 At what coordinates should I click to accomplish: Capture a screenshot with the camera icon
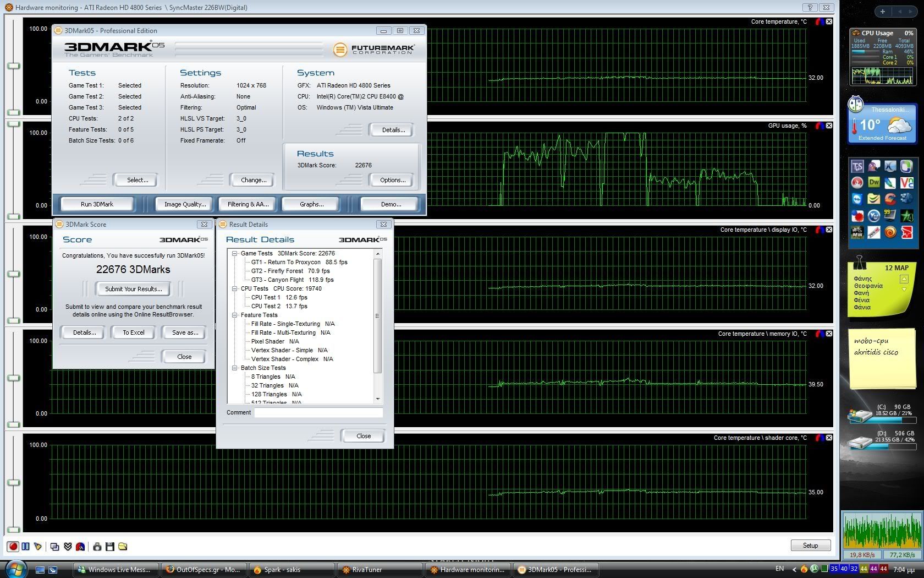97,547
